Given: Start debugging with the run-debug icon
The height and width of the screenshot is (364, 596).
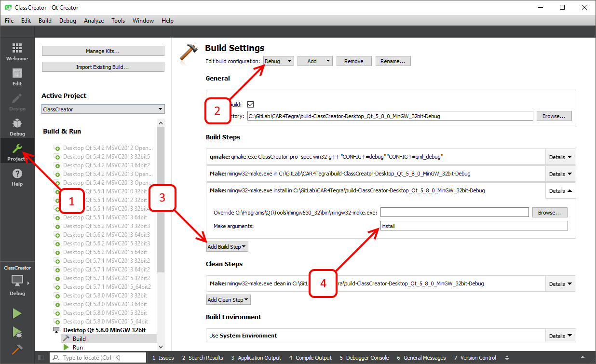Looking at the screenshot, I should 17,332.
